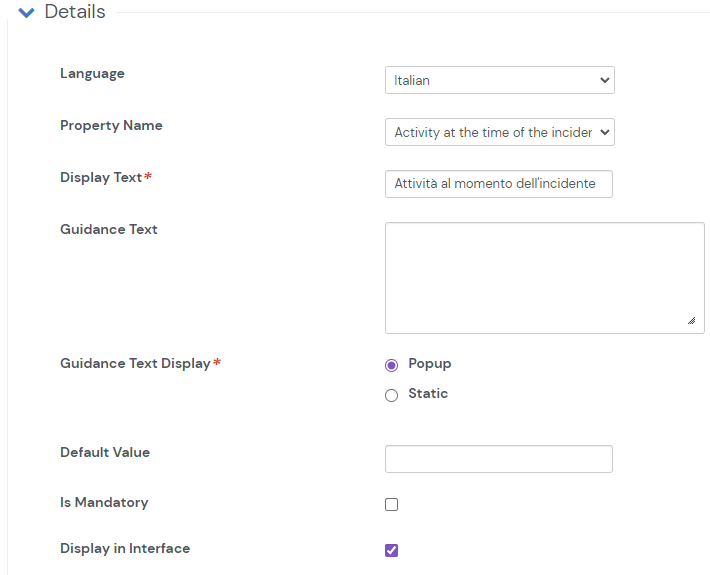
Task: Click the Display in Interface label
Action: [125, 549]
